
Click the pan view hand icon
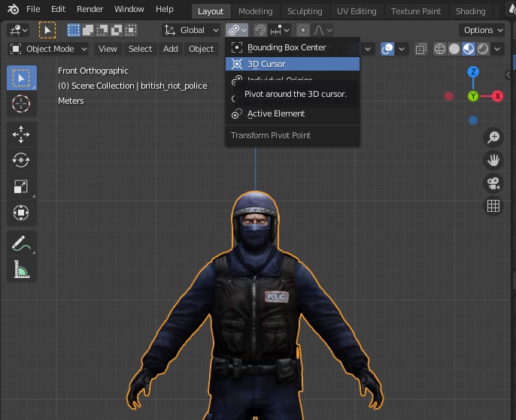tap(493, 160)
